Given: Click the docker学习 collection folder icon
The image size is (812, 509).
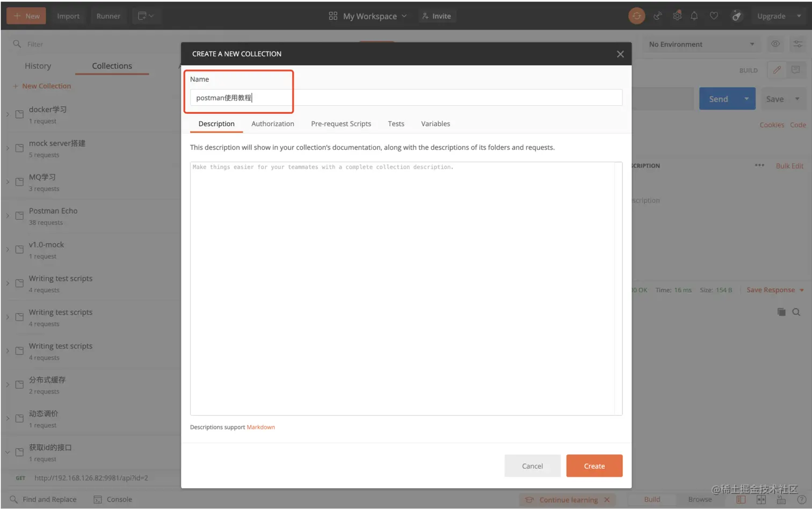Looking at the screenshot, I should 19,114.
